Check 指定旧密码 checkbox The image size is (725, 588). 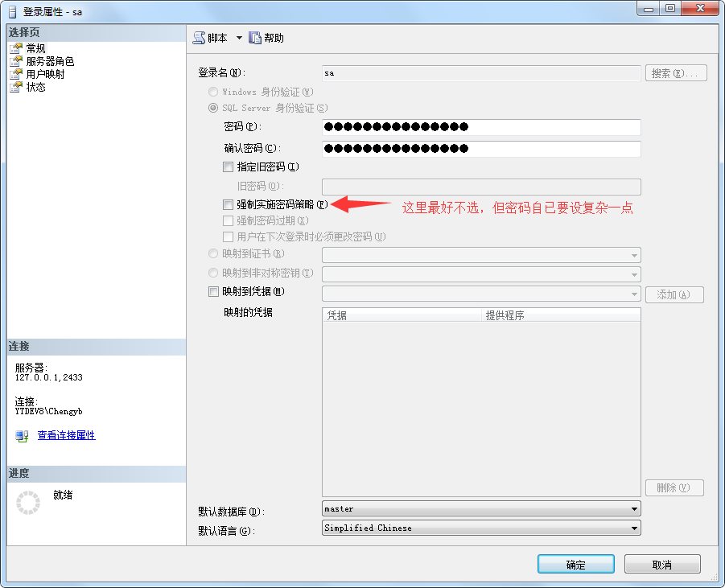[228, 167]
